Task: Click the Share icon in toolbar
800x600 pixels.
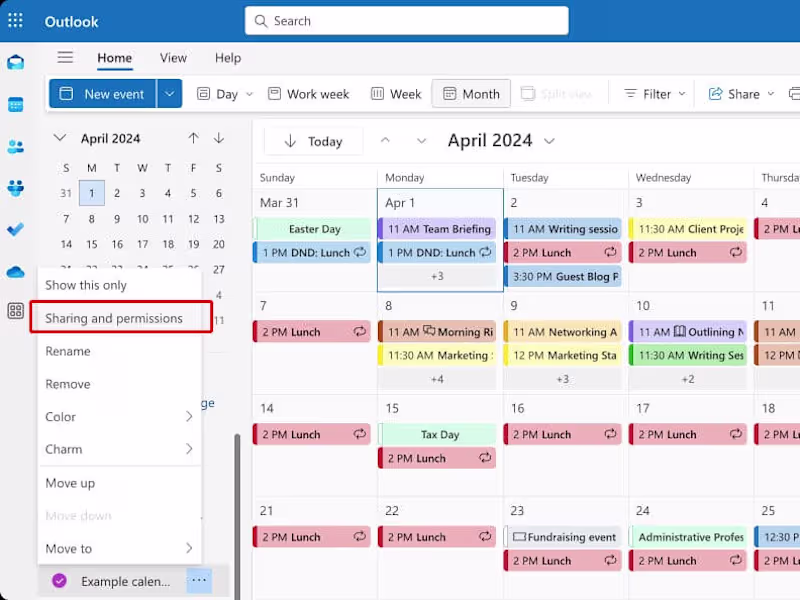Action: click(x=715, y=94)
